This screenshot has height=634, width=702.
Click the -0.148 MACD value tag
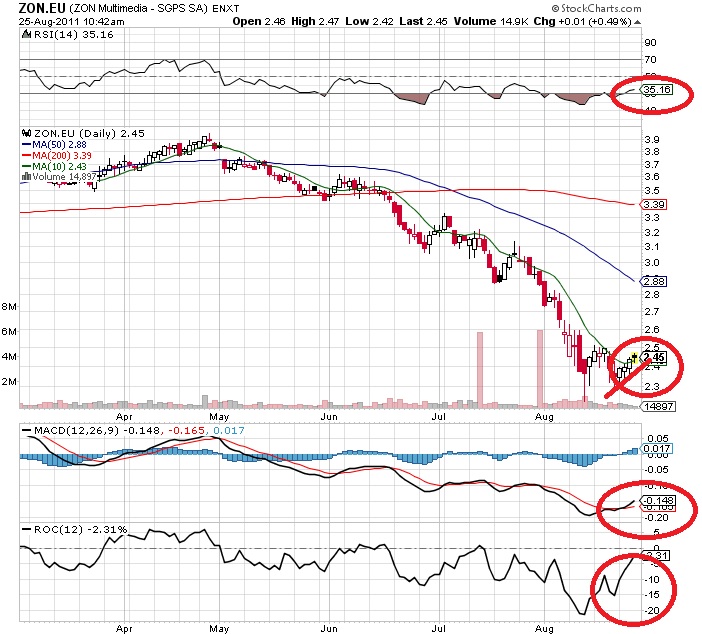point(658,500)
